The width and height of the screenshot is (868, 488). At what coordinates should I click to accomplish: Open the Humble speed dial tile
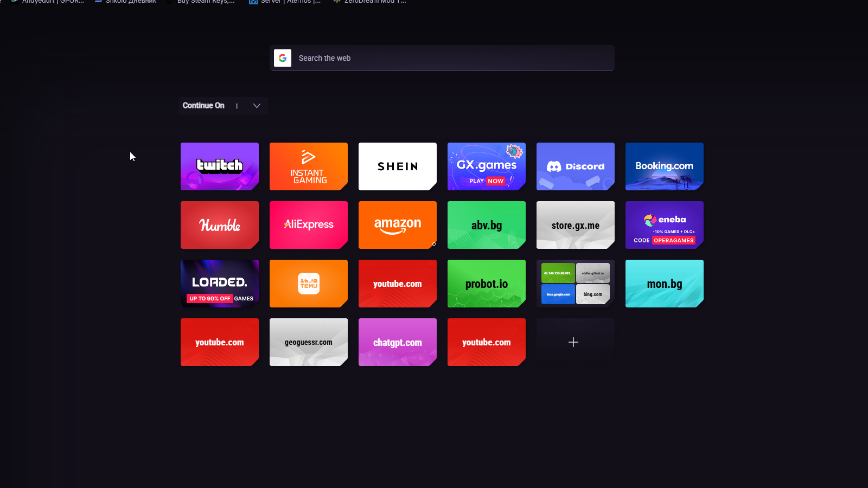[220, 225]
